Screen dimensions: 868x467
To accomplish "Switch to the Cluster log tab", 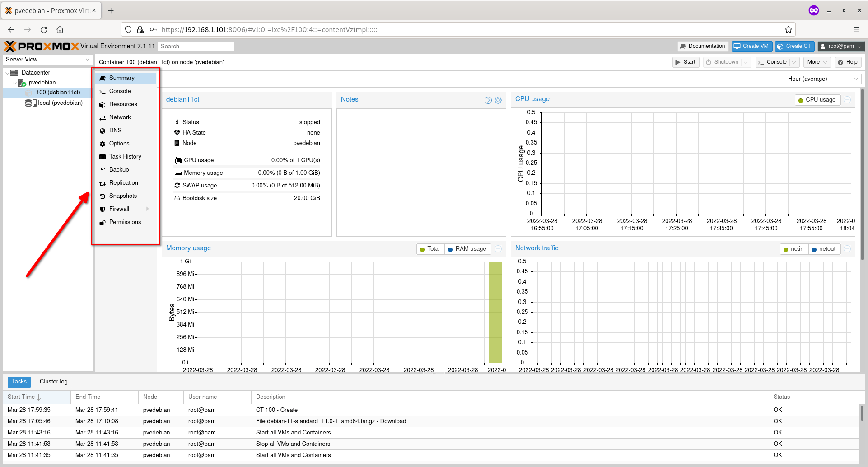I will (54, 382).
